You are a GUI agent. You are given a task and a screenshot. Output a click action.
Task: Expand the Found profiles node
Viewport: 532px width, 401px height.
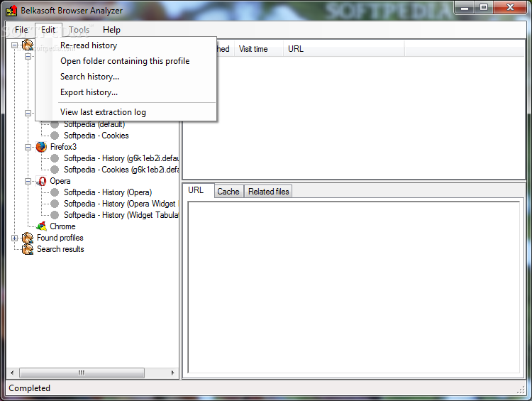(x=14, y=238)
